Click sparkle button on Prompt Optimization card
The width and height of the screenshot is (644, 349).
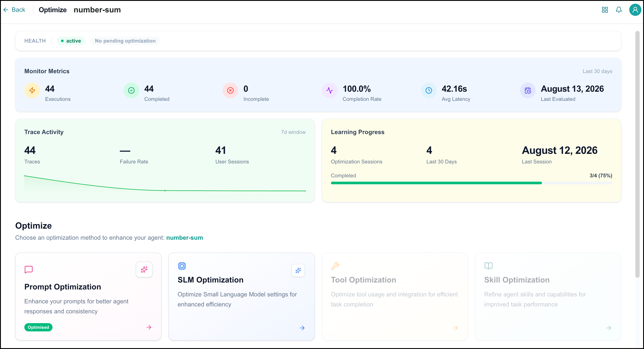[144, 269]
